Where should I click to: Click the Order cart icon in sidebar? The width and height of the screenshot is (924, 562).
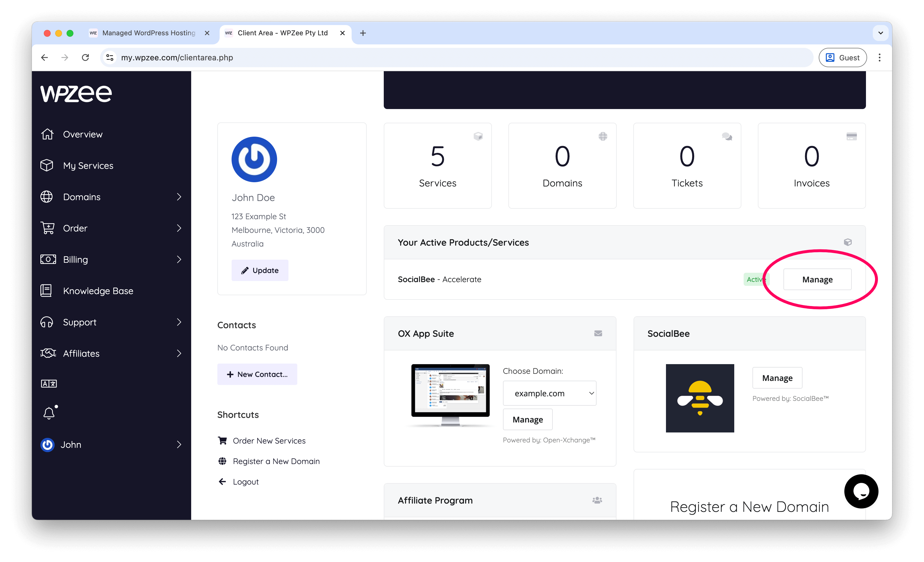click(x=48, y=228)
